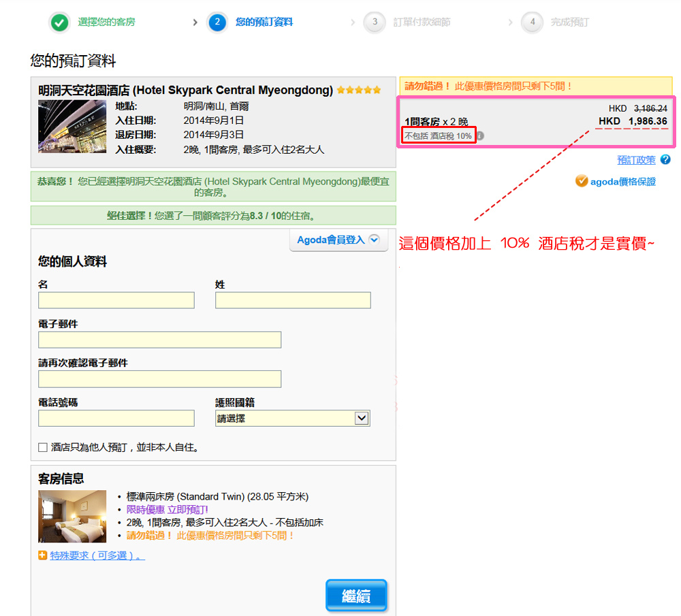Open the 預訂政策 link

(636, 160)
